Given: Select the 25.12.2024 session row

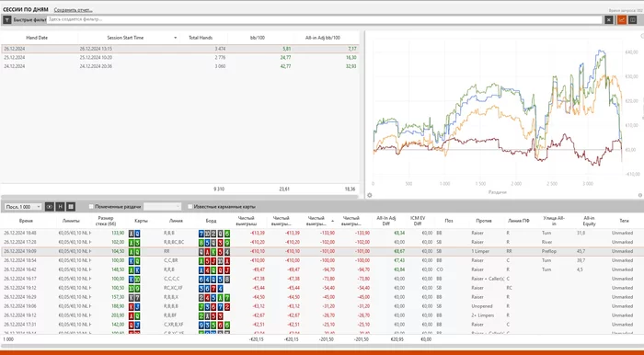Looking at the screenshot, I should point(180,57).
